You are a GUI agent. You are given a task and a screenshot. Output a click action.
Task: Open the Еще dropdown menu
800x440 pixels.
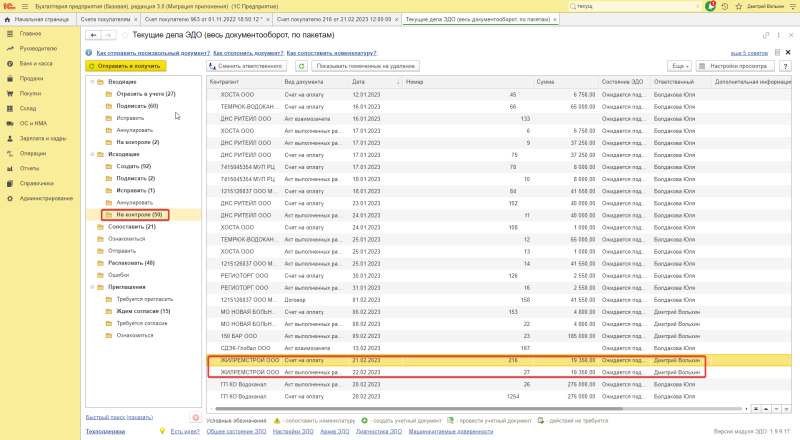[x=680, y=66]
